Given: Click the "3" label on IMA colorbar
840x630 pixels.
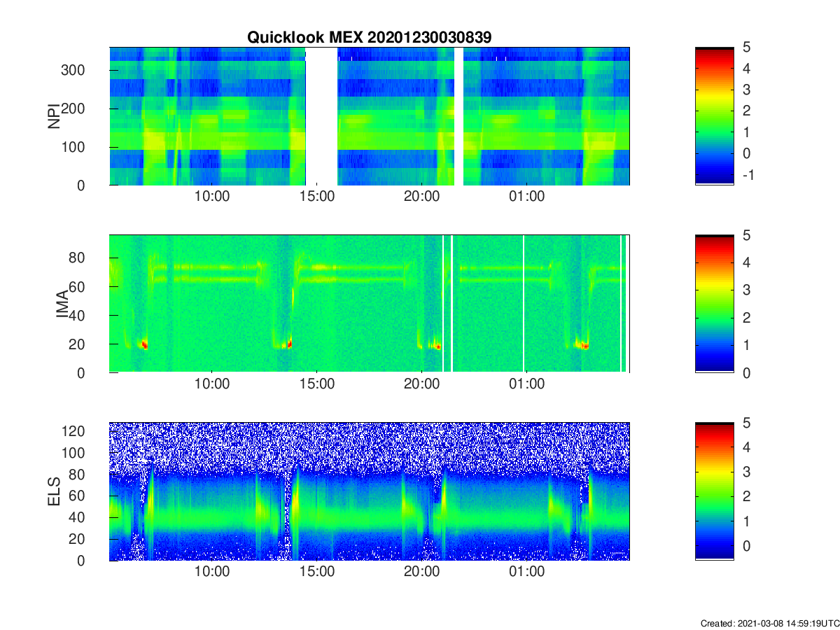Looking at the screenshot, I should 746,290.
